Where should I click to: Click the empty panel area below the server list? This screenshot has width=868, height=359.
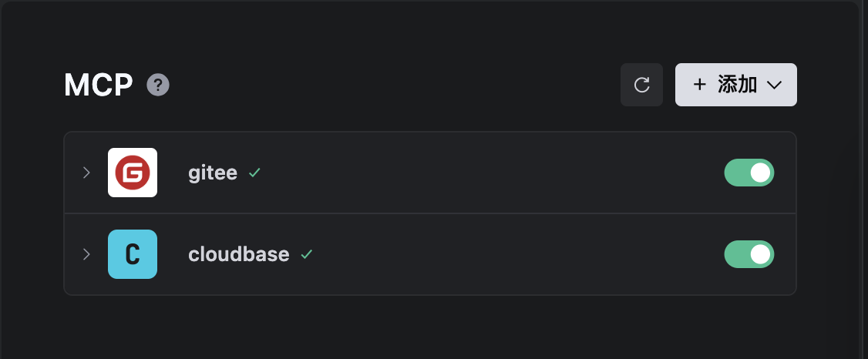pyautogui.click(x=429, y=327)
